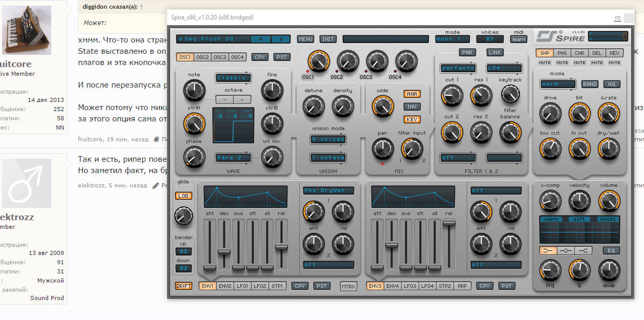Image resolution: width=644 pixels, height=320 pixels.
Task: Open the second filter type off dropdown
Action: point(458,157)
